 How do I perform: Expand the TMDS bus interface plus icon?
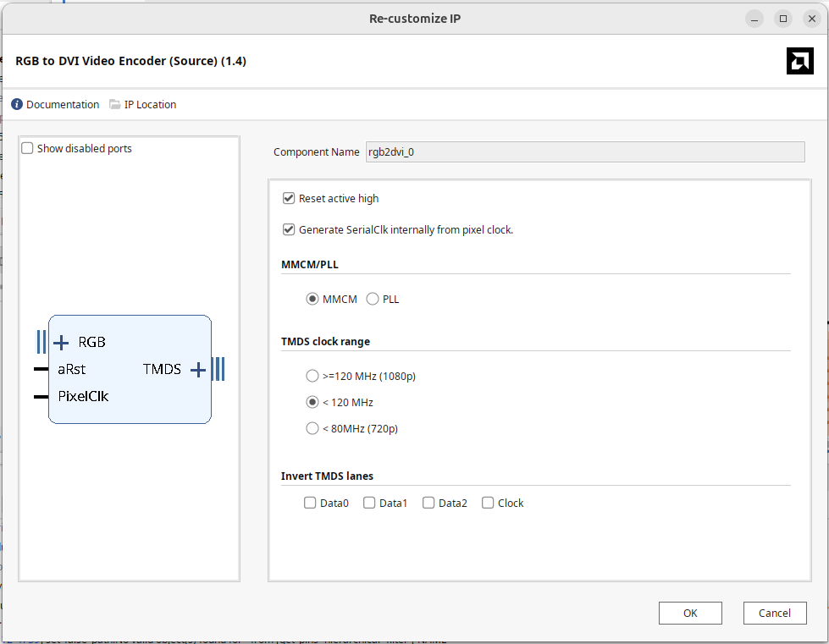198,370
